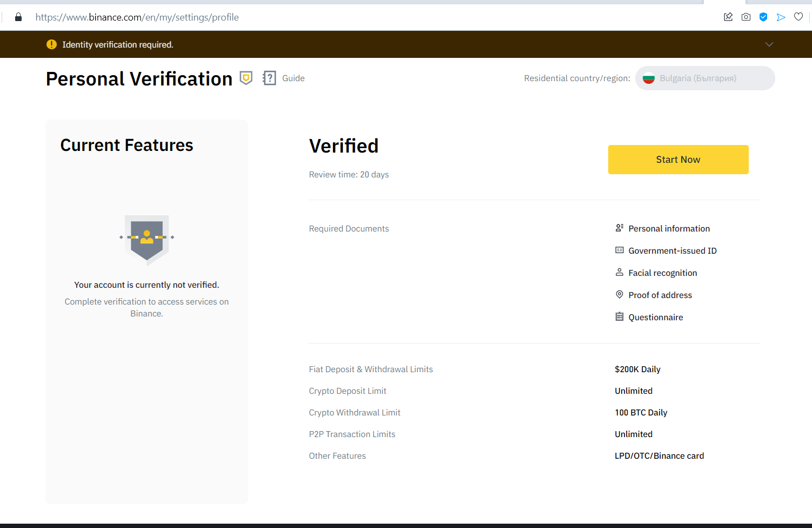Click 'Your account is currently not verified.' text
Viewport: 812px width, 528px height.
tap(147, 285)
